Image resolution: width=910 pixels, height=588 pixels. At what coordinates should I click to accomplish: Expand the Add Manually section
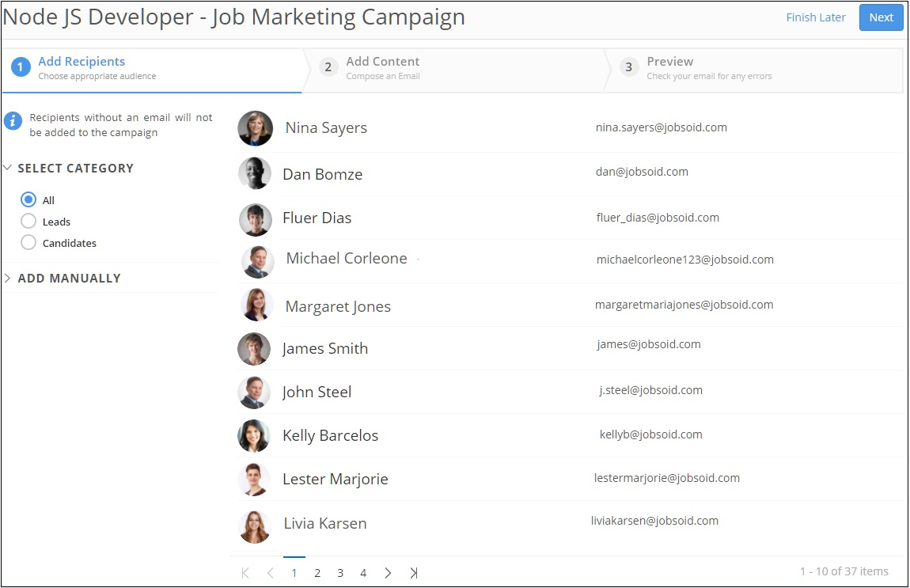click(8, 278)
